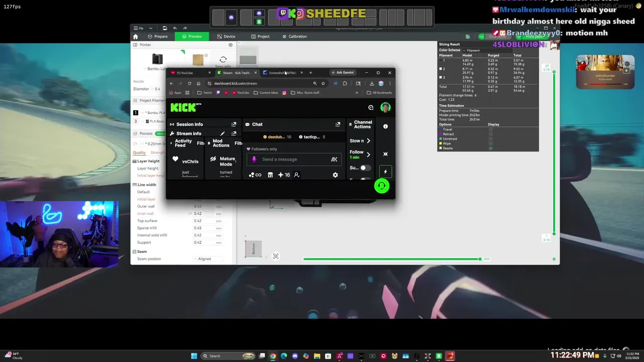This screenshot has height=362, width=644.
Task: Open a new browser tab
Action: click(x=310, y=73)
